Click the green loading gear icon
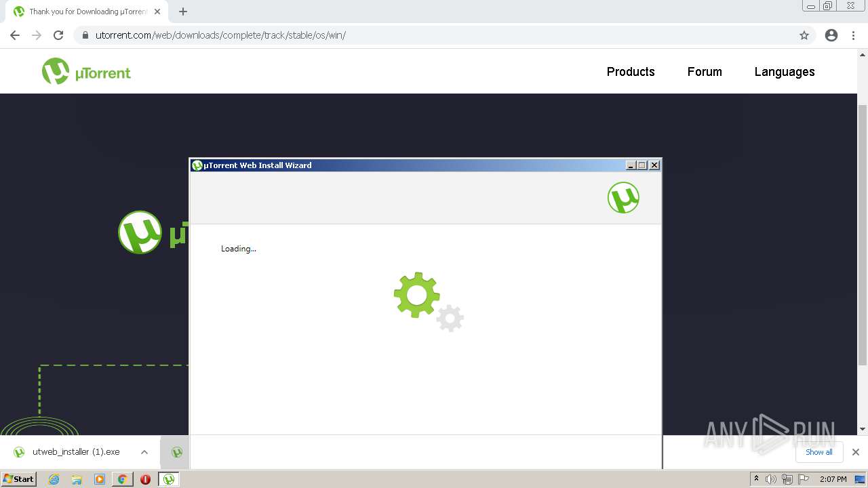Image resolution: width=868 pixels, height=488 pixels. tap(416, 295)
